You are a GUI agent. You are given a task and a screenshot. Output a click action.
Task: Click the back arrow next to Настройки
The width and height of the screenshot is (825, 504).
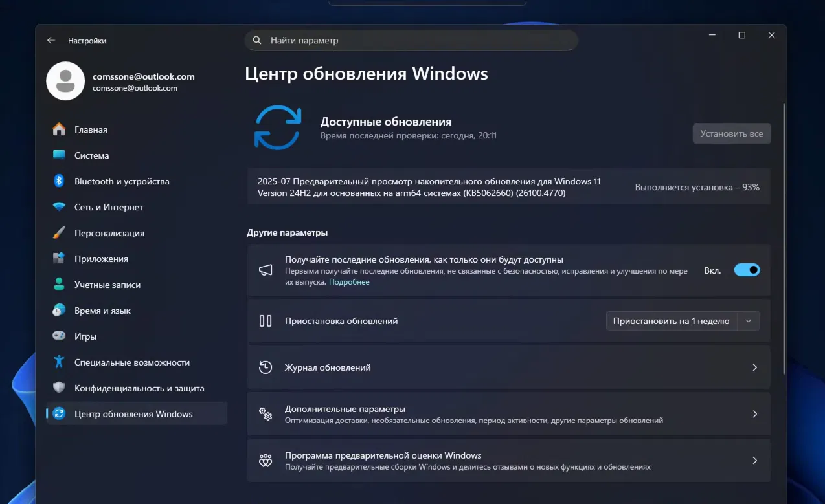(x=51, y=40)
